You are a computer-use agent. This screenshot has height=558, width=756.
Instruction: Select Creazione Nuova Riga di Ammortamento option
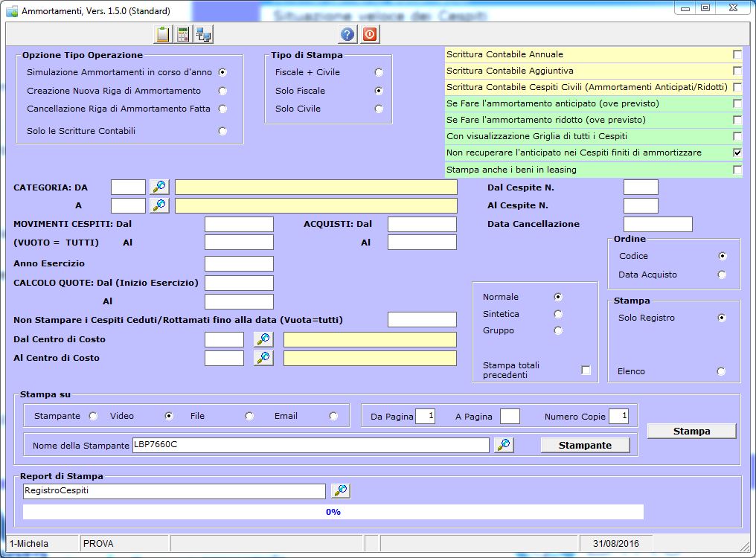click(x=222, y=91)
